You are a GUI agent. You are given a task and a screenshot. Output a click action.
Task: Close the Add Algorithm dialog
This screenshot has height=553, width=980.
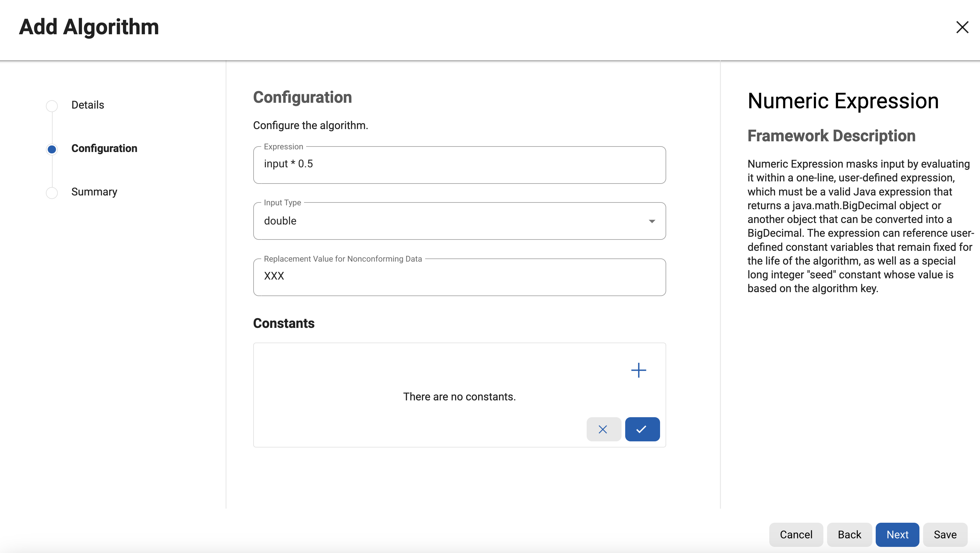(x=962, y=27)
